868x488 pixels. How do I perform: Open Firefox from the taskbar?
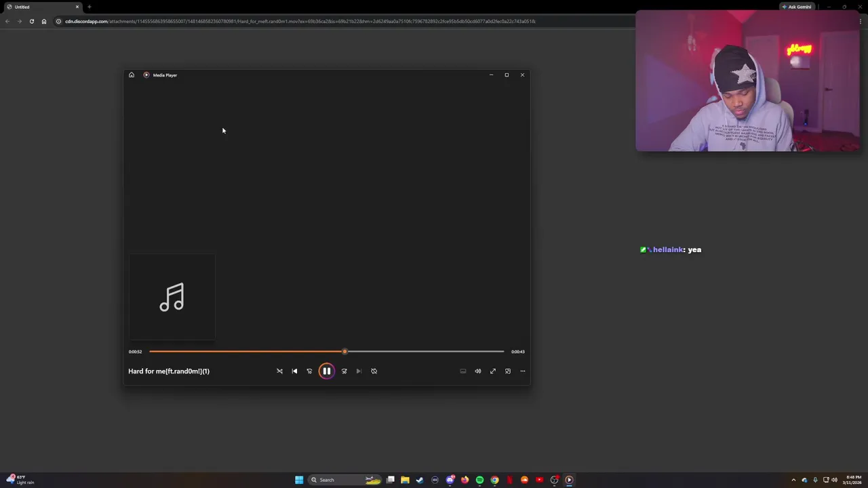point(465,480)
